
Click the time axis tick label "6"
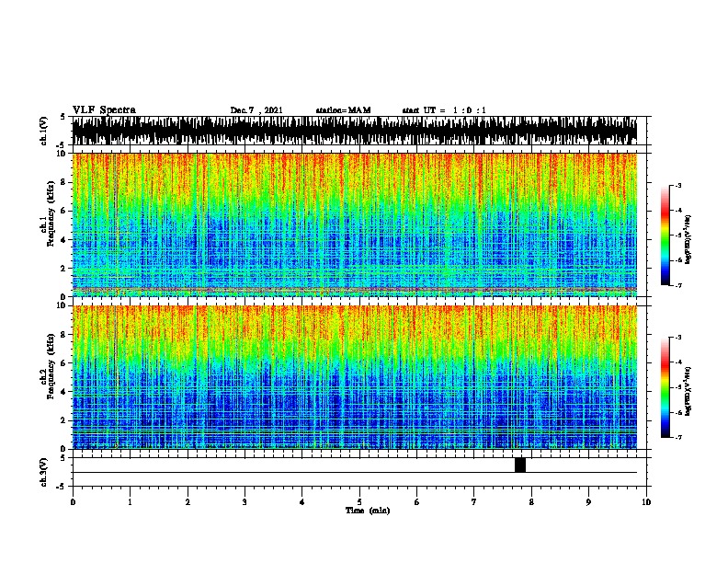click(x=417, y=502)
